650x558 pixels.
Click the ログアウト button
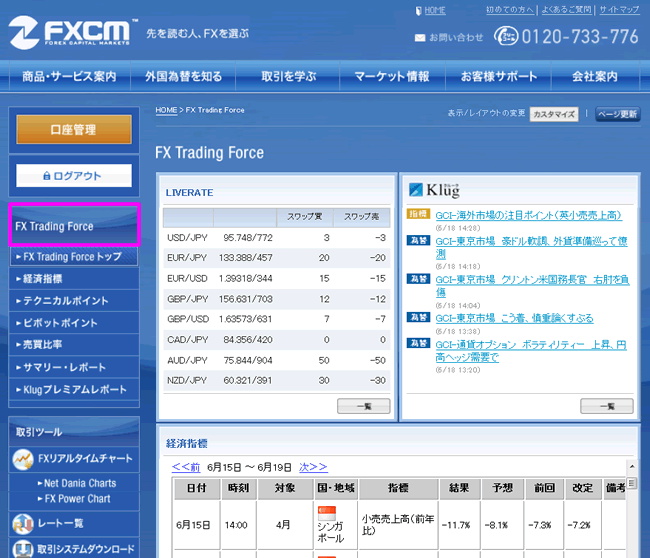[74, 176]
